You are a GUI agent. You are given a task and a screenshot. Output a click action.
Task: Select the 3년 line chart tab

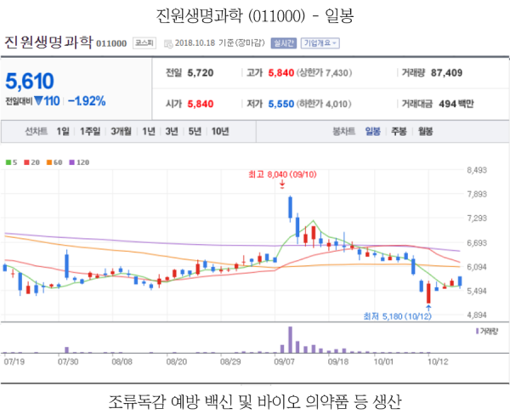(x=172, y=132)
